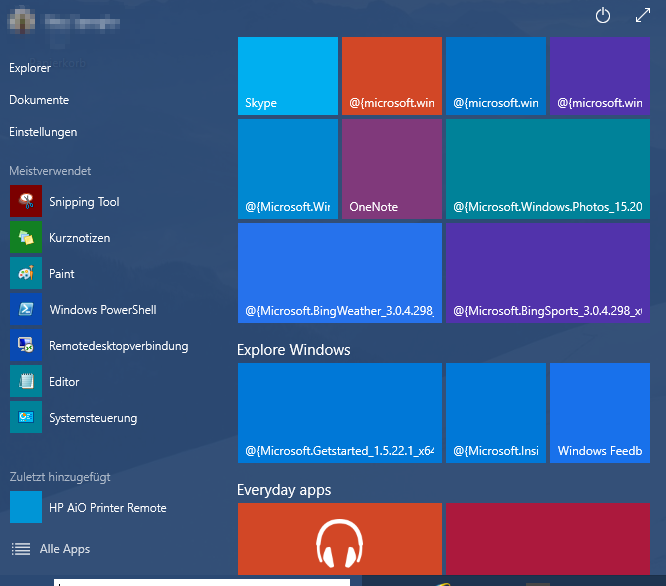Launch Windows PowerShell icon
This screenshot has width=666, height=586.
(x=26, y=309)
